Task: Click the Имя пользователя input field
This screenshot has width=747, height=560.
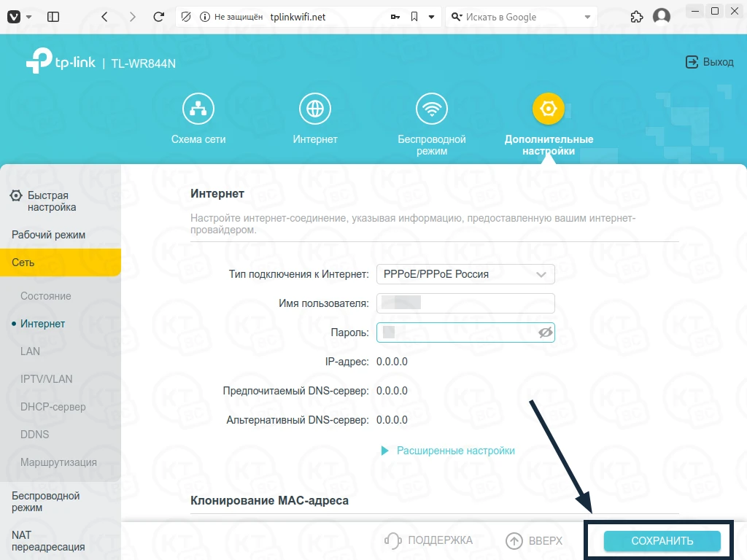Action: coord(465,303)
